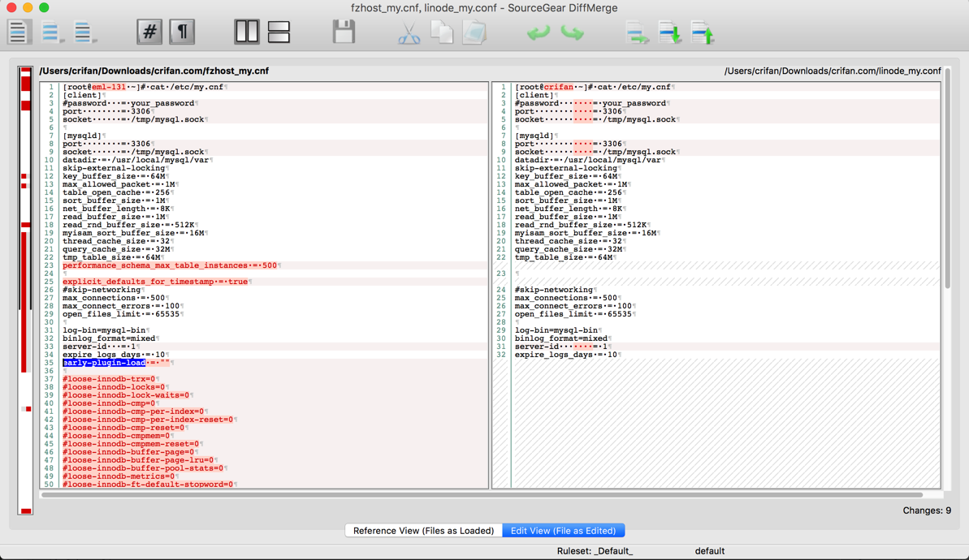Viewport: 969px width, 560px height.
Task: Click 'datadir = /usr/local/mysql/var' in right pane
Action: pos(588,160)
